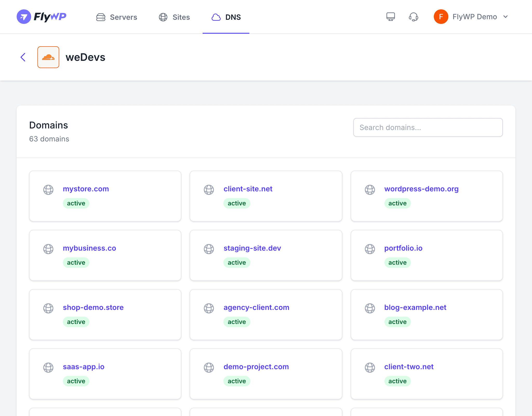Click the orange F avatar
Image resolution: width=532 pixels, height=416 pixels.
pos(441,17)
